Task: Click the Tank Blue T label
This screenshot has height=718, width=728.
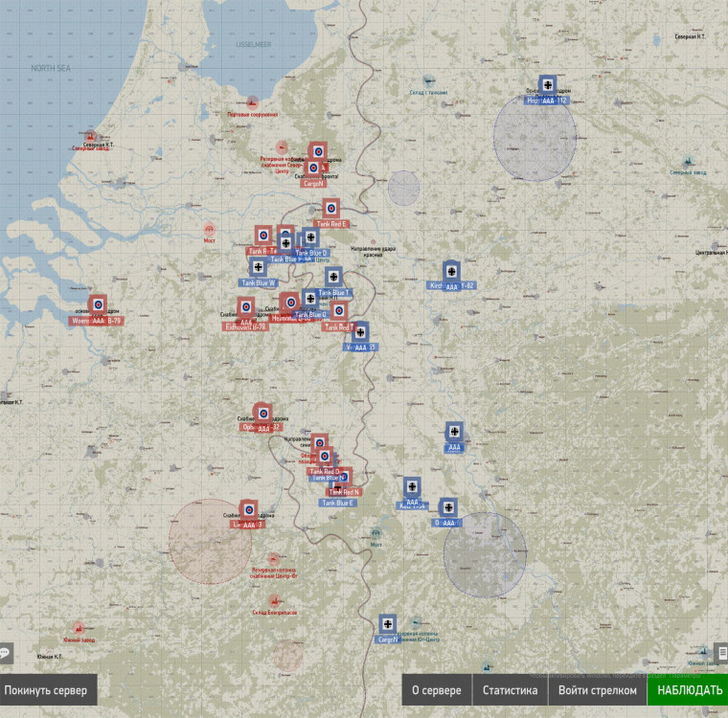Action: coord(334,293)
